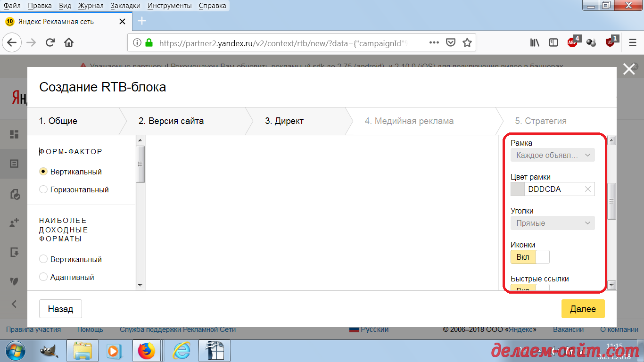
Task: Save page to Pocket icon
Action: [451, 42]
